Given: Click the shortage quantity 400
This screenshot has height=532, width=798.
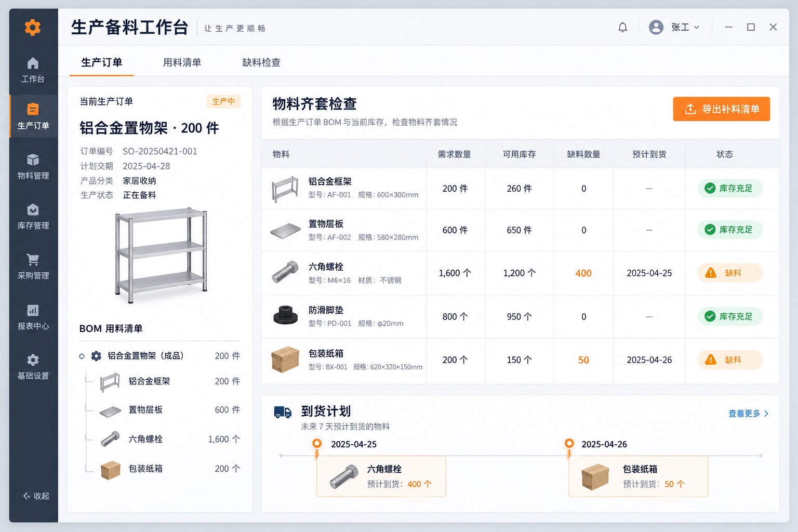Looking at the screenshot, I should click(x=583, y=273).
